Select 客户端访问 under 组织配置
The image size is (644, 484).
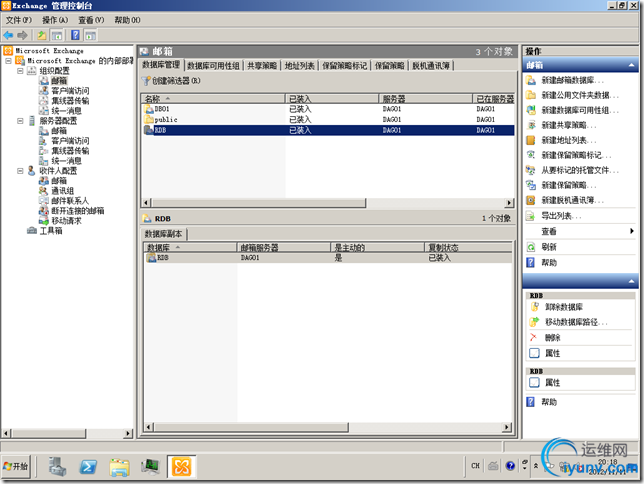coord(70,91)
